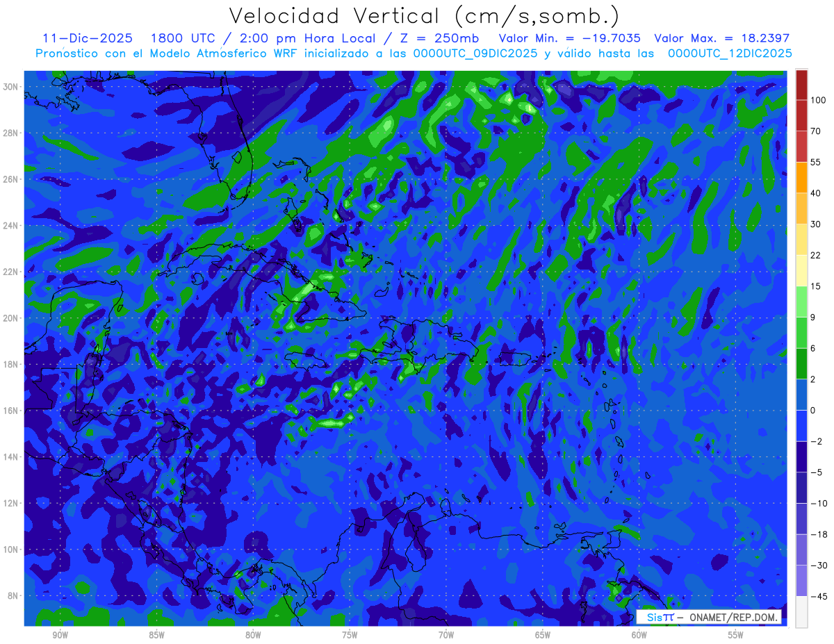Viewport: 834px width, 644px height.
Task: Click the 12N latitude axis label
Action: coord(12,503)
